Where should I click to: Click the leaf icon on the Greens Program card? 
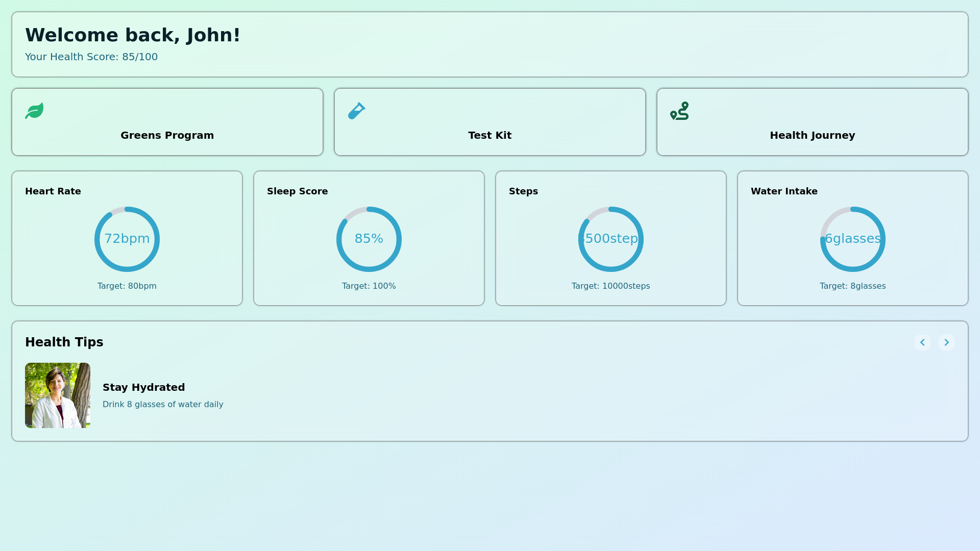pos(34,111)
